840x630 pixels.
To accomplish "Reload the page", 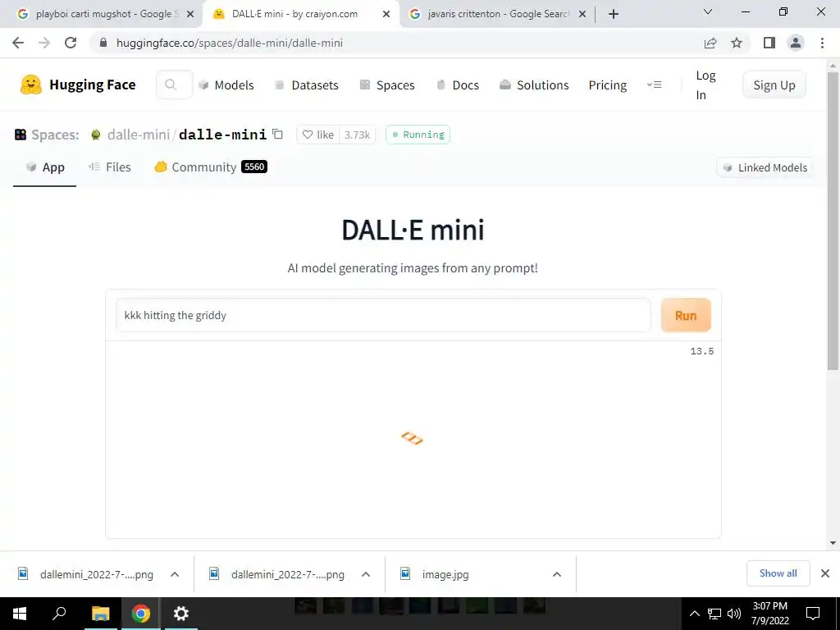I will (71, 43).
